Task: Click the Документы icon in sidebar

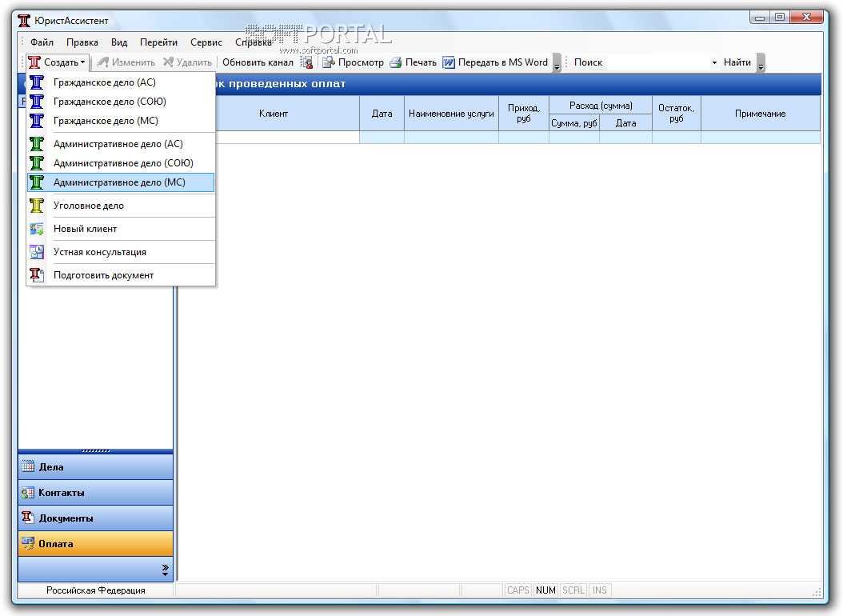Action: pyautogui.click(x=28, y=518)
